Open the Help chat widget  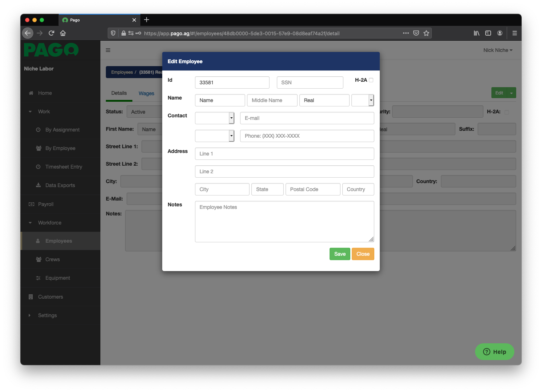tap(494, 352)
